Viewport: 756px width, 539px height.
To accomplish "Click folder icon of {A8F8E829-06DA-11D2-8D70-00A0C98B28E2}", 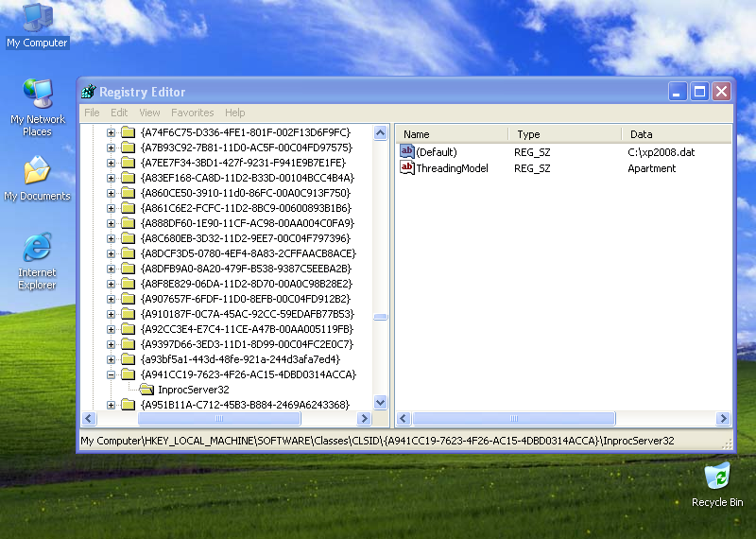I will [128, 284].
